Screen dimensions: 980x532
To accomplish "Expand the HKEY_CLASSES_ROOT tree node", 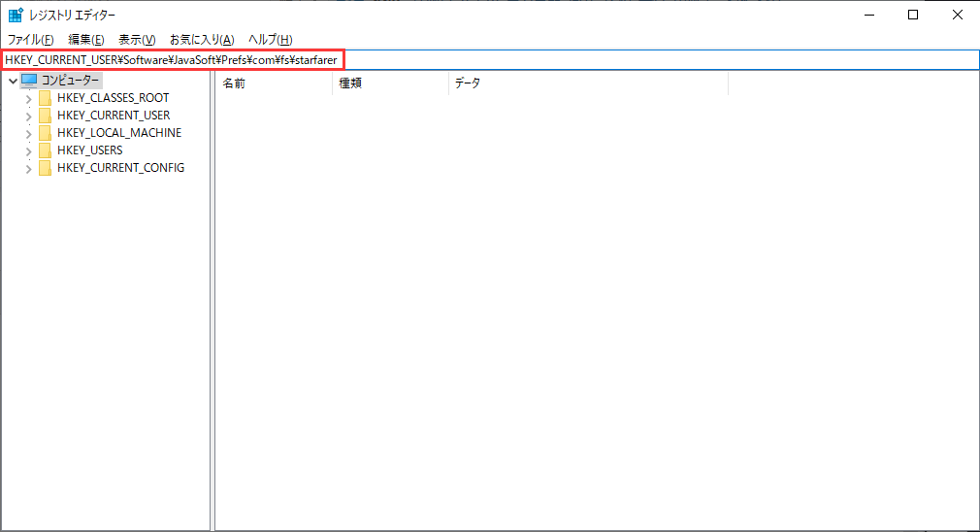I will (28, 98).
